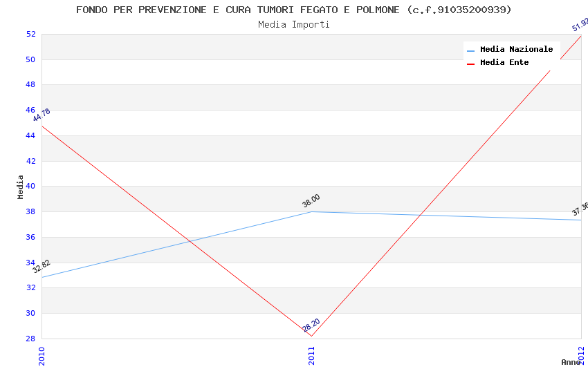Click the 38.00 data point label
The height and width of the screenshot is (380, 588).
[311, 201]
